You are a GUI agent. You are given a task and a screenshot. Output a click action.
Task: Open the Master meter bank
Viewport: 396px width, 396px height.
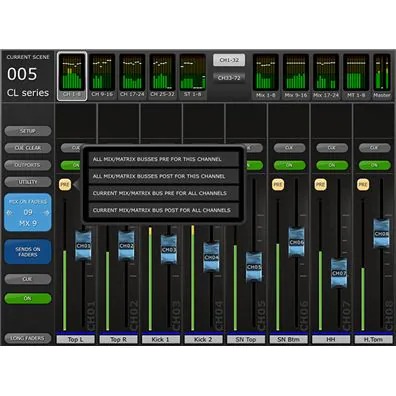click(382, 76)
